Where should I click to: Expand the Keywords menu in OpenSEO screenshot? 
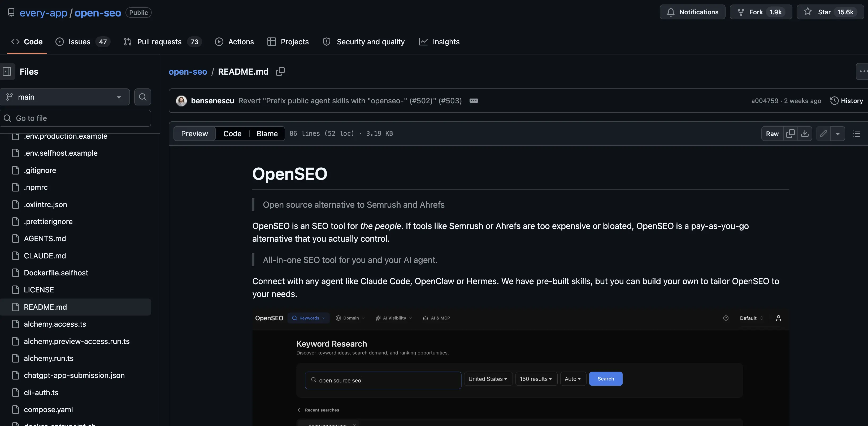308,318
